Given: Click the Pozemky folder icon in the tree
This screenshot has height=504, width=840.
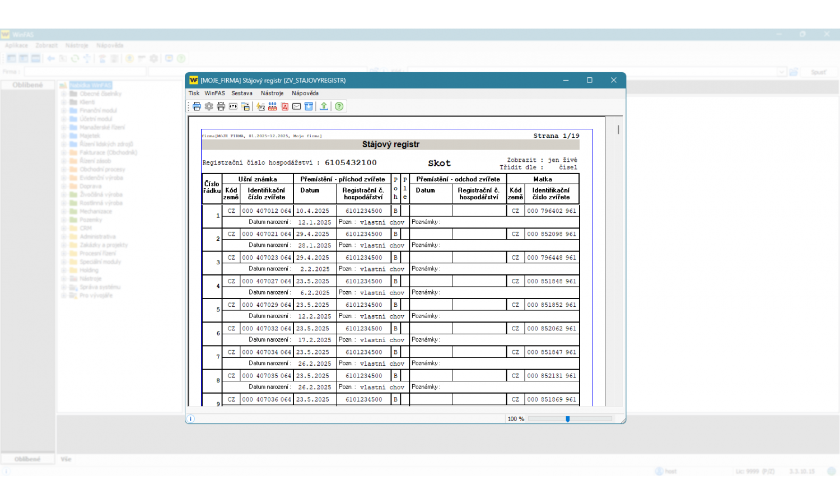Looking at the screenshot, I should 73,220.
